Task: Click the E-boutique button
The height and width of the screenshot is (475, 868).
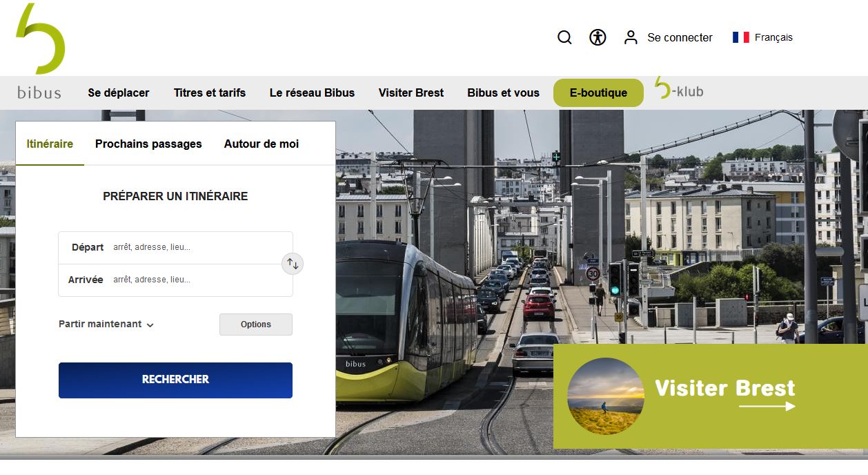Action: (x=598, y=93)
